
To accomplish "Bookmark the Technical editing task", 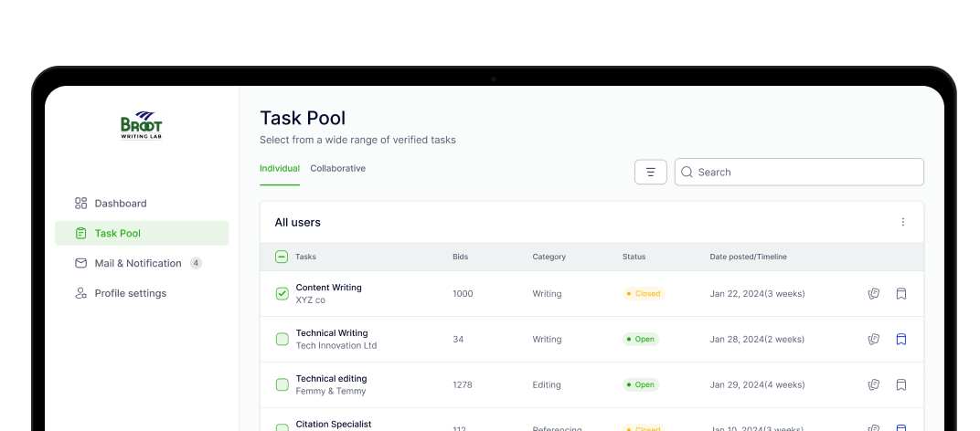I will click(901, 384).
